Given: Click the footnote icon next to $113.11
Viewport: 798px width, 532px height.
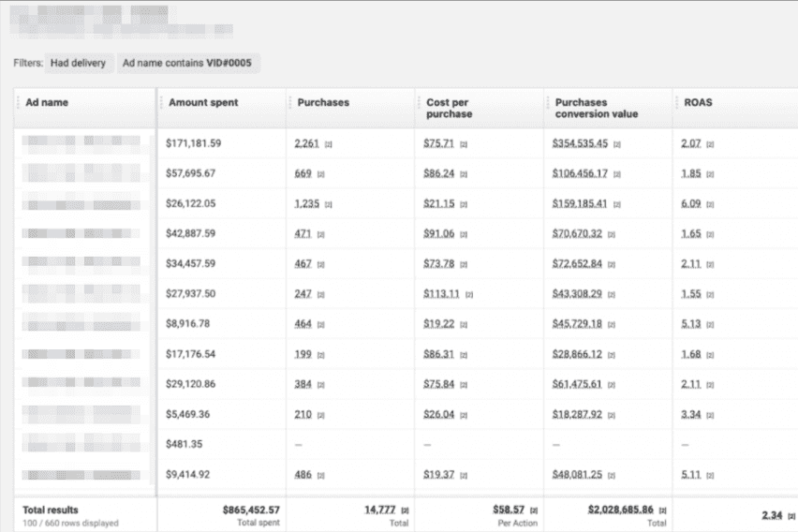Looking at the screenshot, I should pos(468,294).
